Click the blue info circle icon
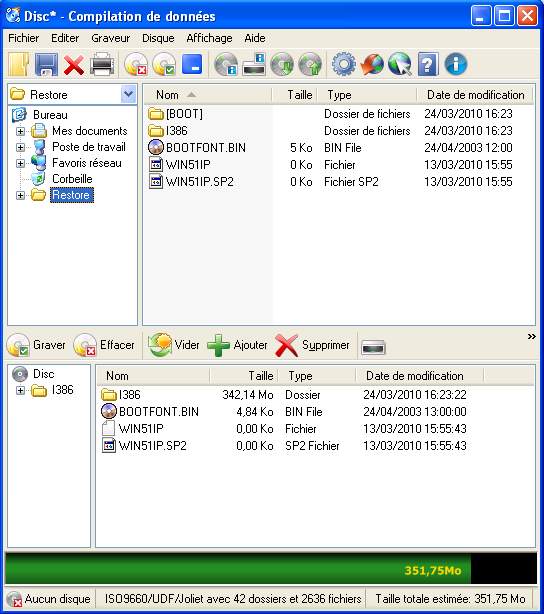The image size is (544, 614). 456,65
